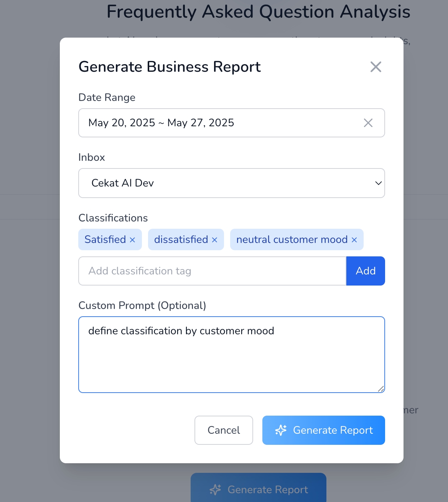Close the Generate Business Report dialog
Image resolution: width=448 pixels, height=502 pixels.
click(376, 67)
